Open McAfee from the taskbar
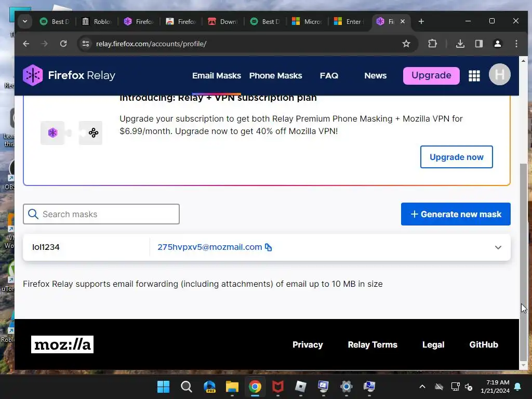Viewport: 532px width, 399px height. [278, 387]
